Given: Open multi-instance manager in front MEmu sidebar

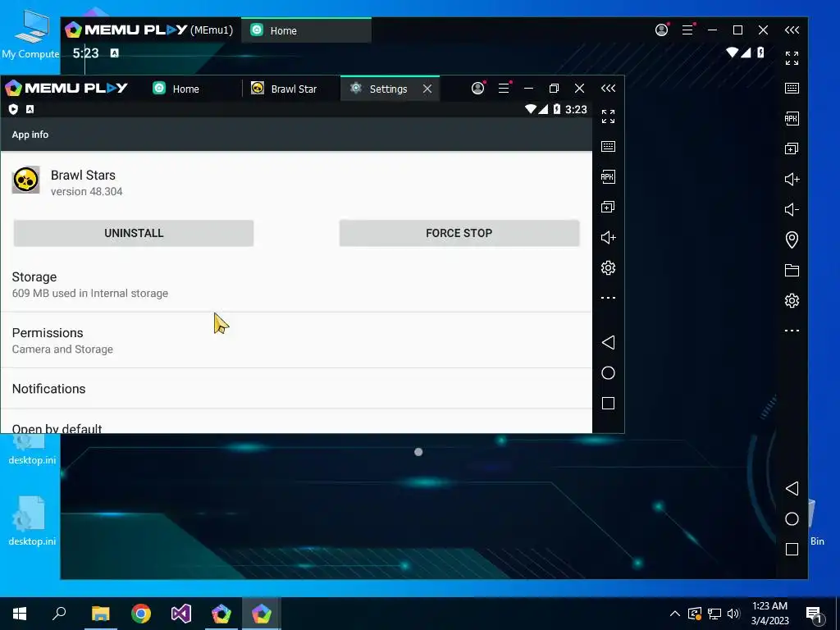Looking at the screenshot, I should [608, 207].
